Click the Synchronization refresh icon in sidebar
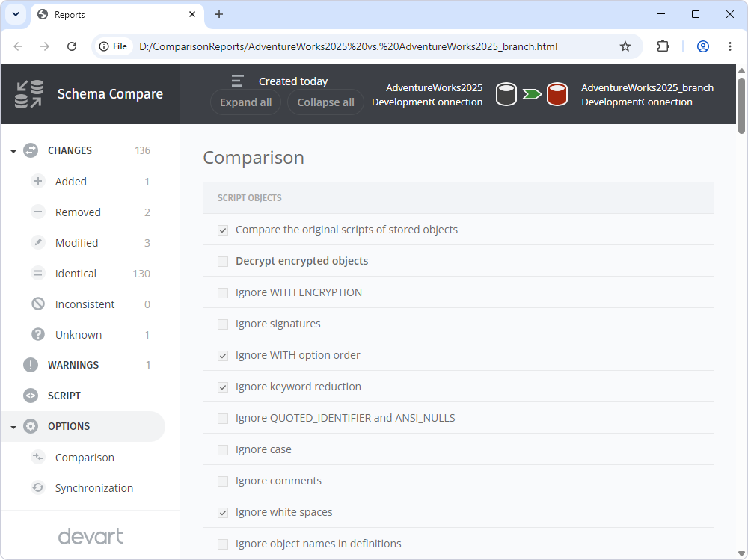748x560 pixels. pos(38,487)
